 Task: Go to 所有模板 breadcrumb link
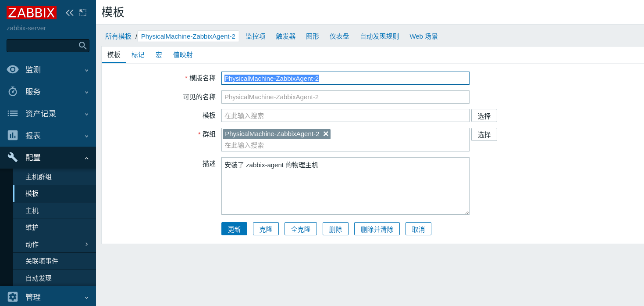[118, 36]
